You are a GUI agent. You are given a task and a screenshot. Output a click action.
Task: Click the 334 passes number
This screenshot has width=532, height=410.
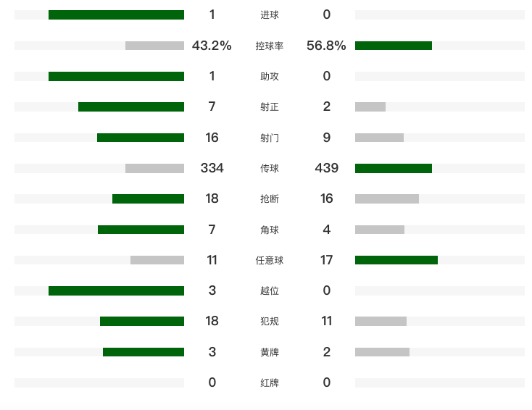pyautogui.click(x=212, y=168)
